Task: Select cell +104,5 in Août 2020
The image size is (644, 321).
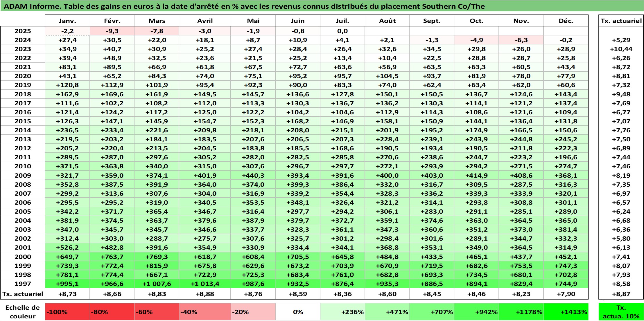Action: tap(387, 76)
